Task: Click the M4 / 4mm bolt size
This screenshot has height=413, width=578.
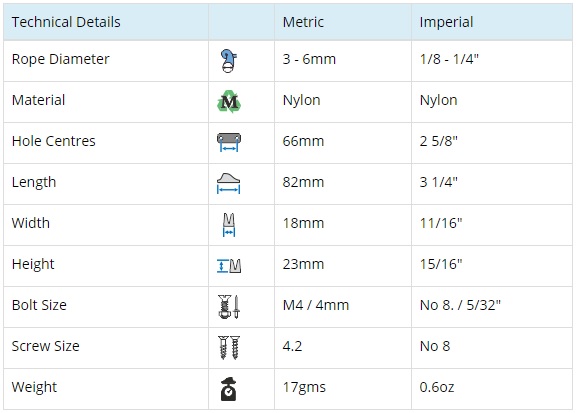Action: pyautogui.click(x=316, y=305)
